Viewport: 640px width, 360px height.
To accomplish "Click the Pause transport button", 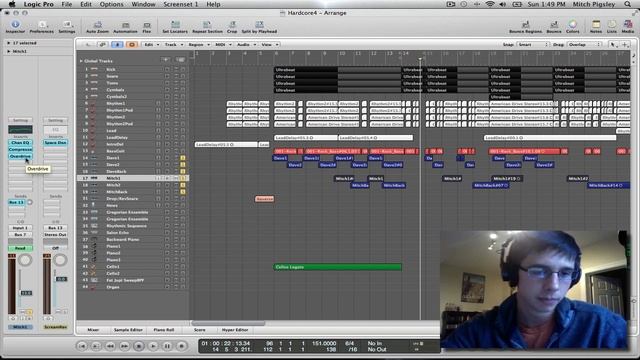I will click(x=167, y=346).
